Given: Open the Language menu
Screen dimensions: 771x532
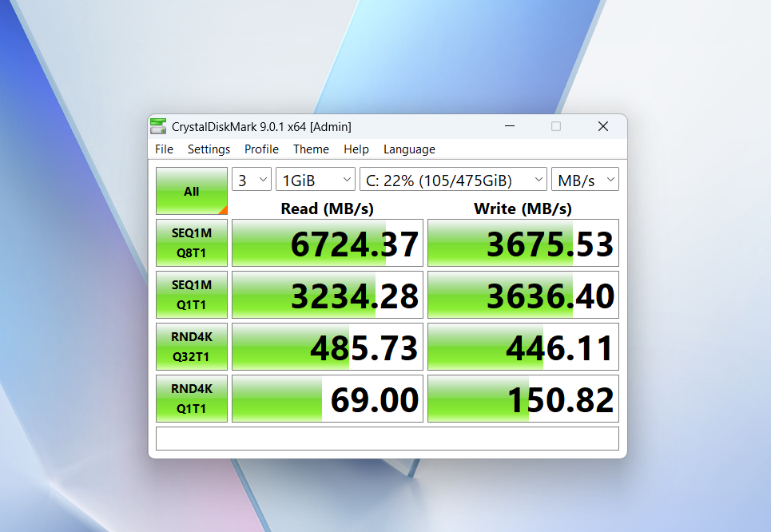Looking at the screenshot, I should pos(409,149).
